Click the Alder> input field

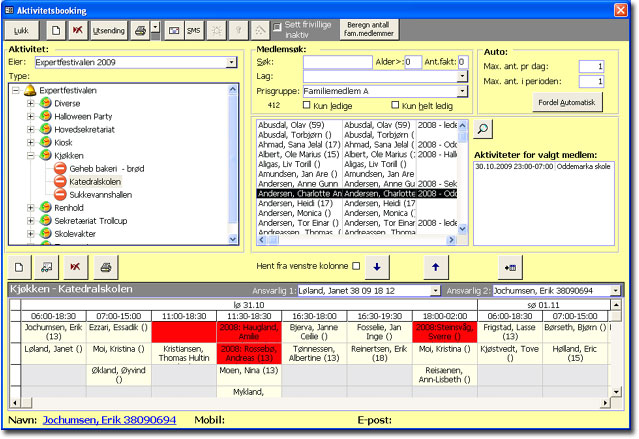click(412, 62)
